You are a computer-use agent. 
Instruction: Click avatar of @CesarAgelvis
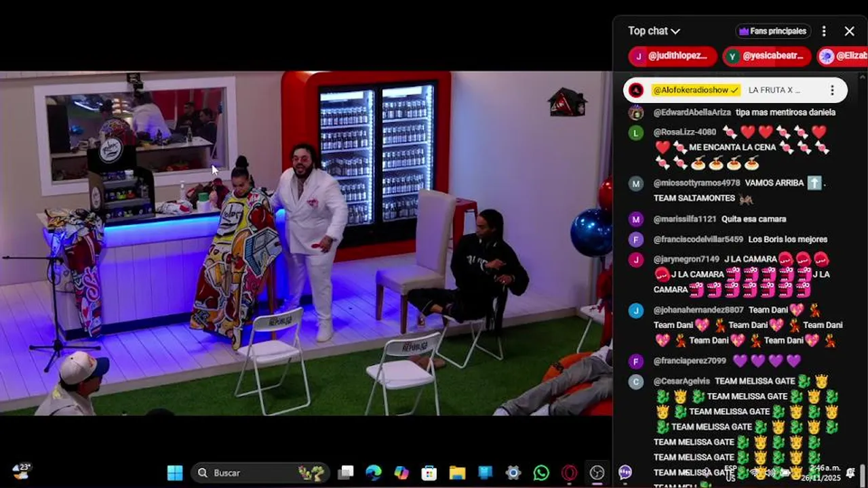tap(635, 382)
